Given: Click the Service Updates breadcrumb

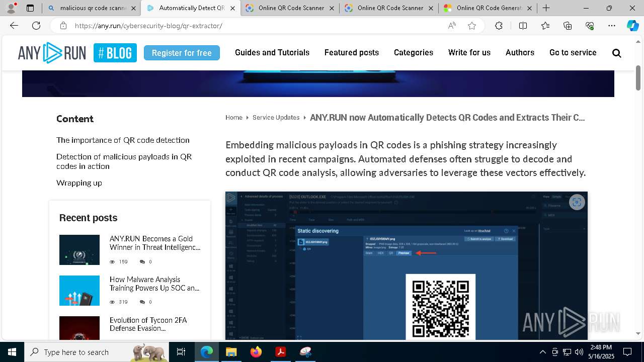Looking at the screenshot, I should (x=276, y=117).
